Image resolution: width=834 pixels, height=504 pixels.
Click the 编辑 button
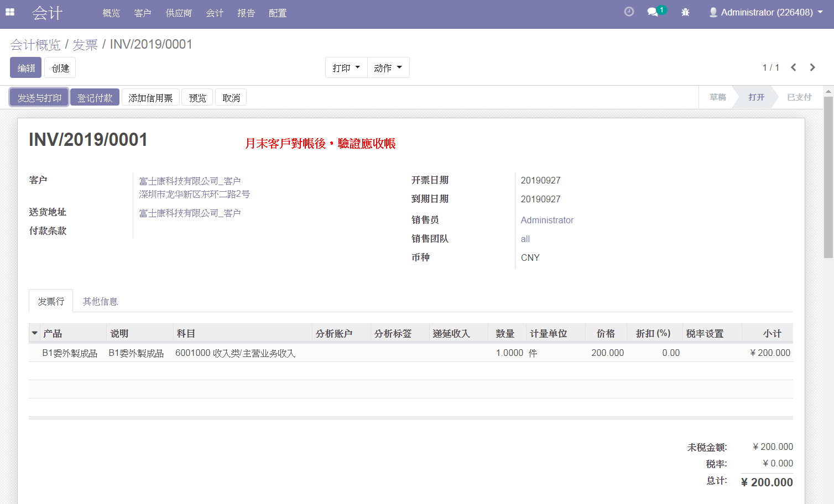click(x=26, y=67)
